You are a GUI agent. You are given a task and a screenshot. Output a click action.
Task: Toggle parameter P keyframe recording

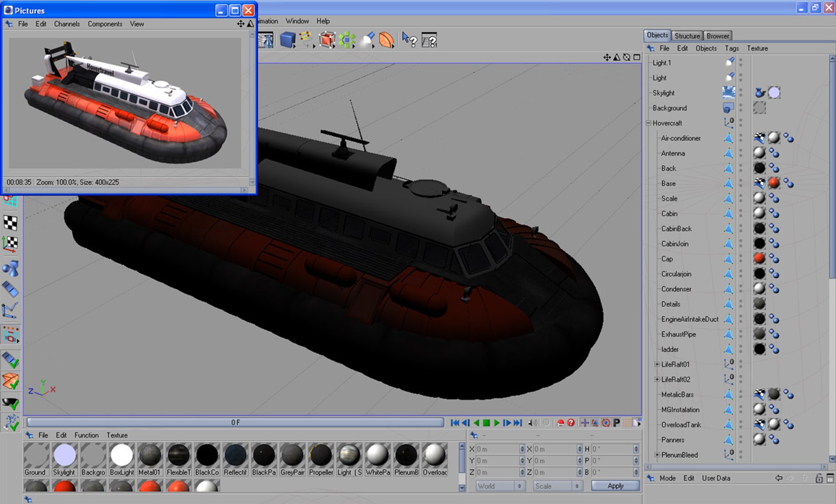tap(616, 423)
